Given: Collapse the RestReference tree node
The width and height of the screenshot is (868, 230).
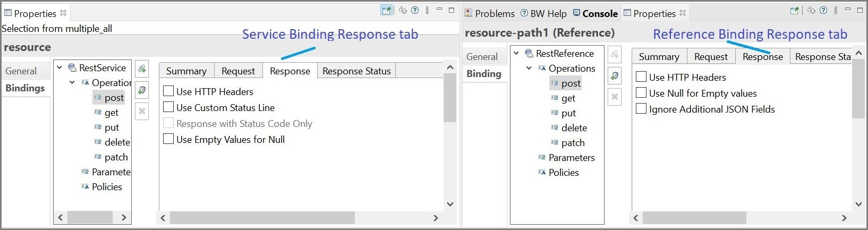Looking at the screenshot, I should (516, 53).
